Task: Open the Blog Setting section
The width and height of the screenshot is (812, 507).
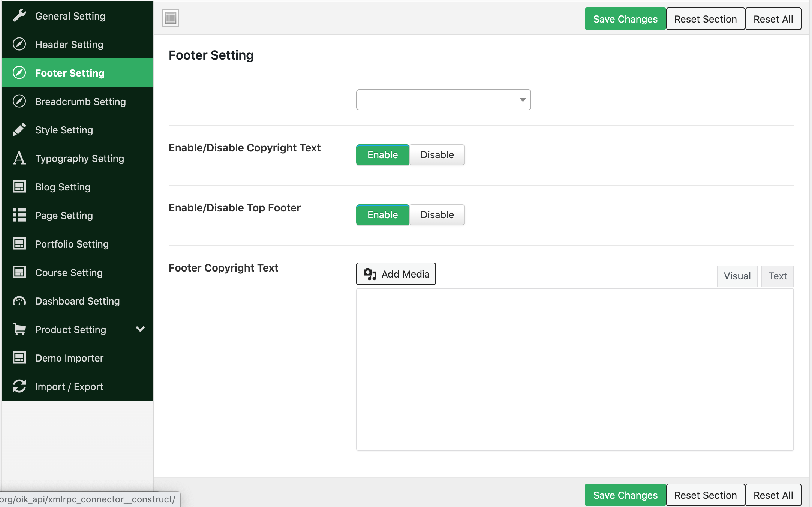Action: tap(78, 187)
